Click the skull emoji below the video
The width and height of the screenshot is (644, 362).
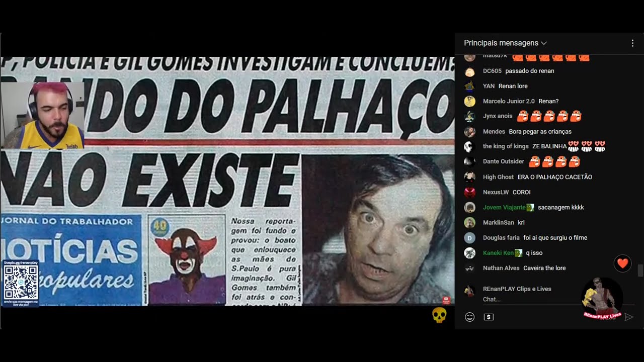coord(439,315)
